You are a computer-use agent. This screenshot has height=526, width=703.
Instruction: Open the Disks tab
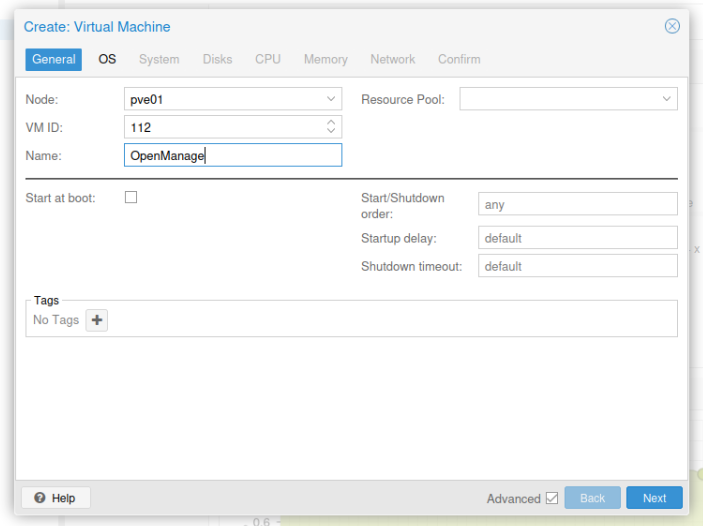217,59
